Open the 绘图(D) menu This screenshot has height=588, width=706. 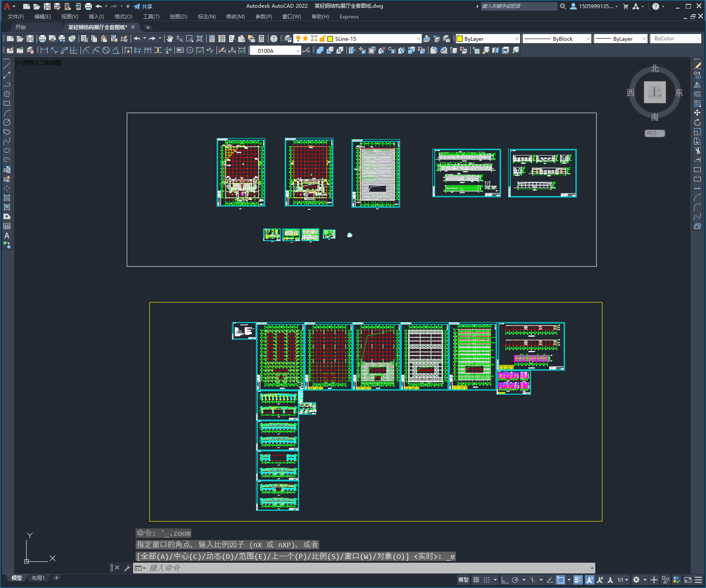pyautogui.click(x=179, y=17)
